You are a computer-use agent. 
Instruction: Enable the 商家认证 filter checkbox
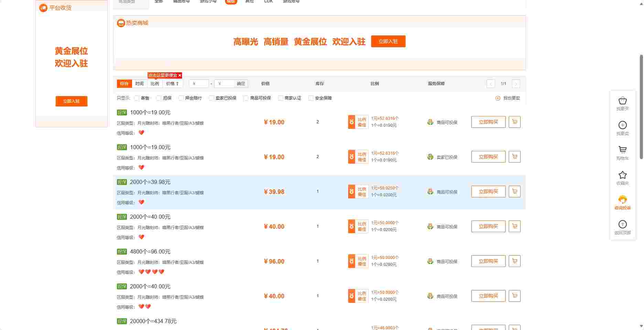[x=280, y=98]
